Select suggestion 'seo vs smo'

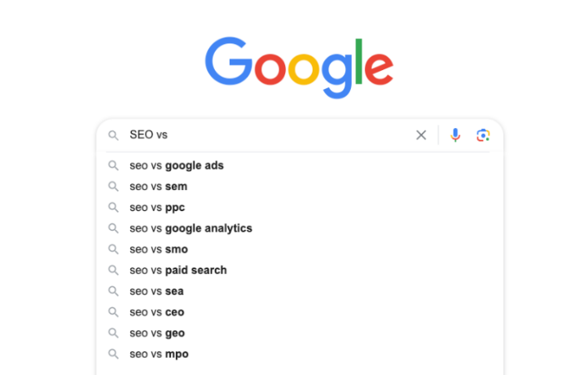(159, 249)
